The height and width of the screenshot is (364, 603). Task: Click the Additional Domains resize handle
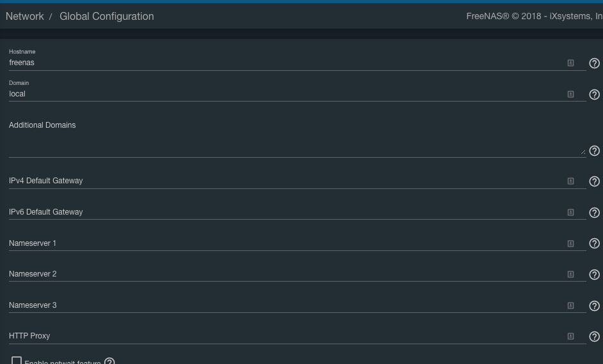tap(583, 153)
